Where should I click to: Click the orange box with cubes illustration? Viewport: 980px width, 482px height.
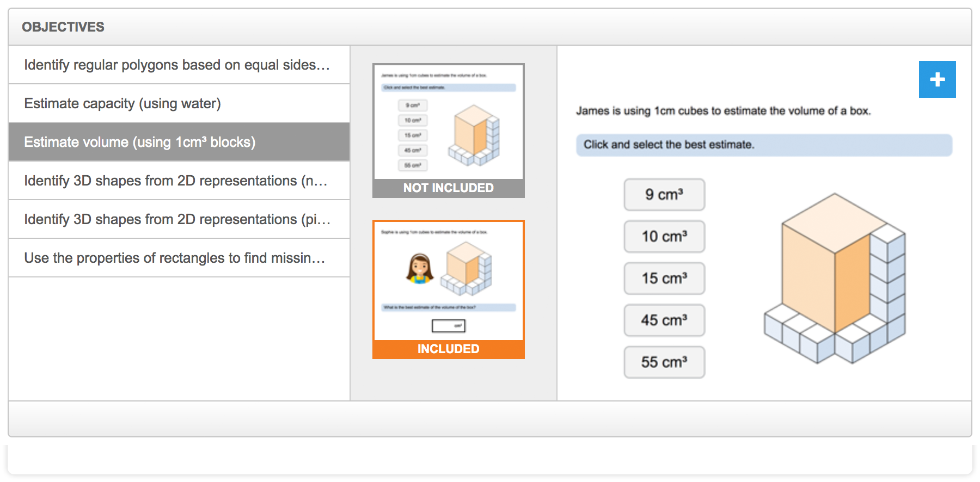tap(834, 279)
